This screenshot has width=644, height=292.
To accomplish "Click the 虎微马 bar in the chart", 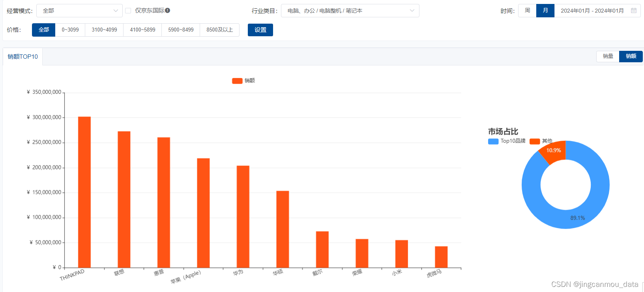I will (441, 257).
